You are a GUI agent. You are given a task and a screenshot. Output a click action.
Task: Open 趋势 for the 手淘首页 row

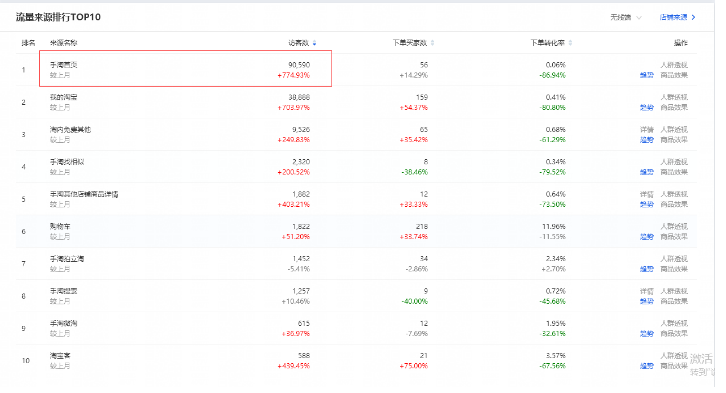[x=646, y=75]
